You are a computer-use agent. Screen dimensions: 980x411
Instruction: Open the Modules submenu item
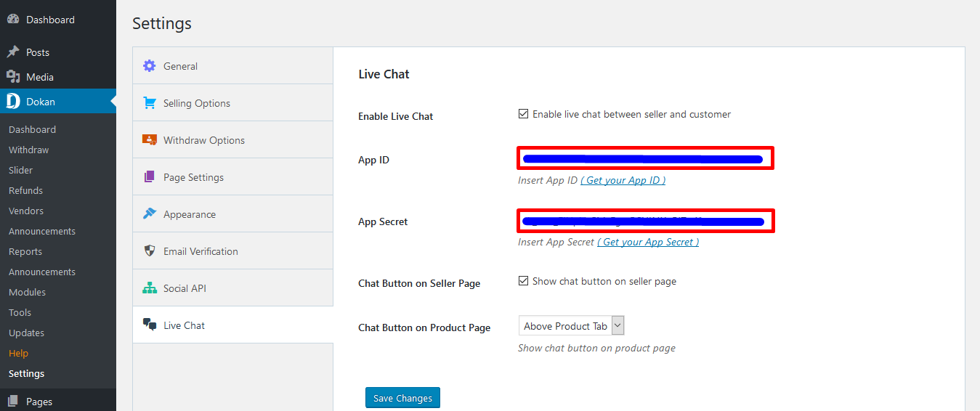(x=27, y=292)
